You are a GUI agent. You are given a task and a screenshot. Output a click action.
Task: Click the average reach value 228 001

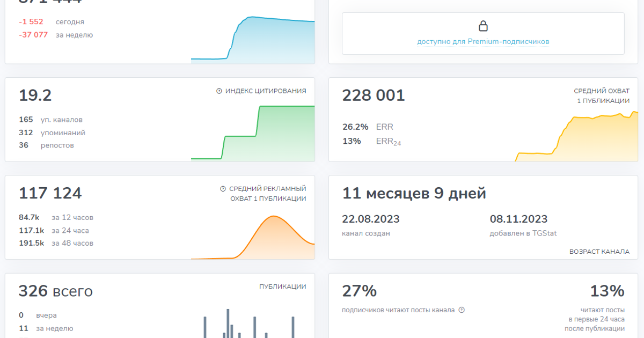(374, 95)
